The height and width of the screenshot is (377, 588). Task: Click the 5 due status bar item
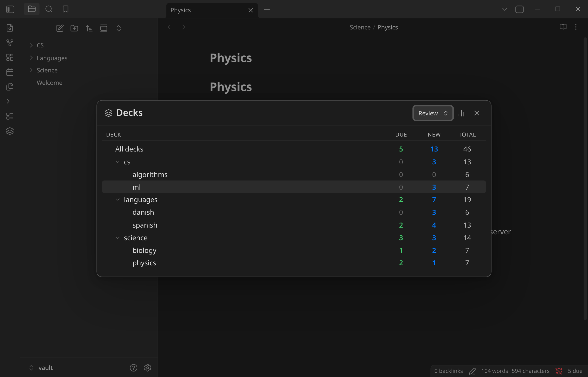[x=575, y=371]
